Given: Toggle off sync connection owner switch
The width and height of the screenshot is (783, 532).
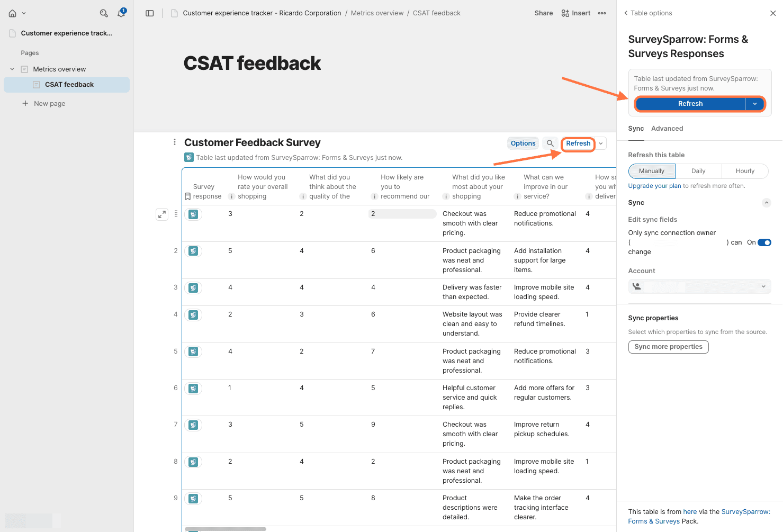Looking at the screenshot, I should tap(764, 242).
